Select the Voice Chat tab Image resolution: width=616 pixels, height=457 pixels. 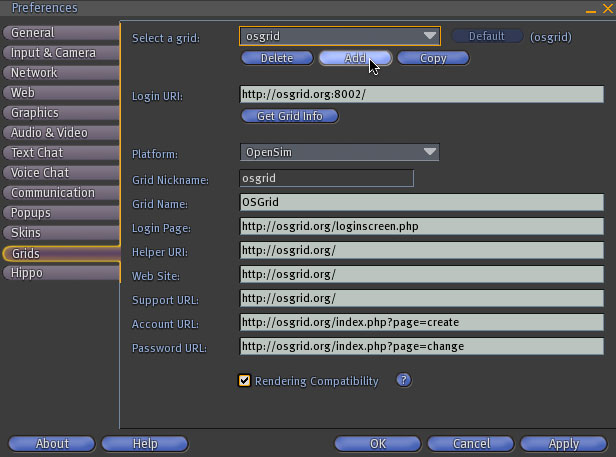coord(61,173)
